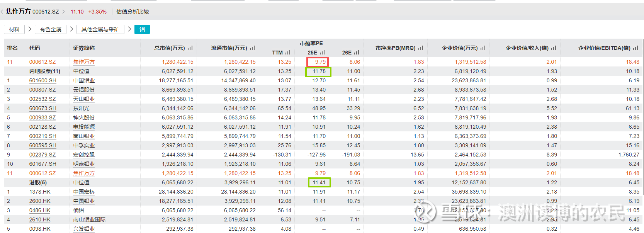Open 电投能源 security name link
This screenshot has width=644, height=233.
[x=84, y=127]
